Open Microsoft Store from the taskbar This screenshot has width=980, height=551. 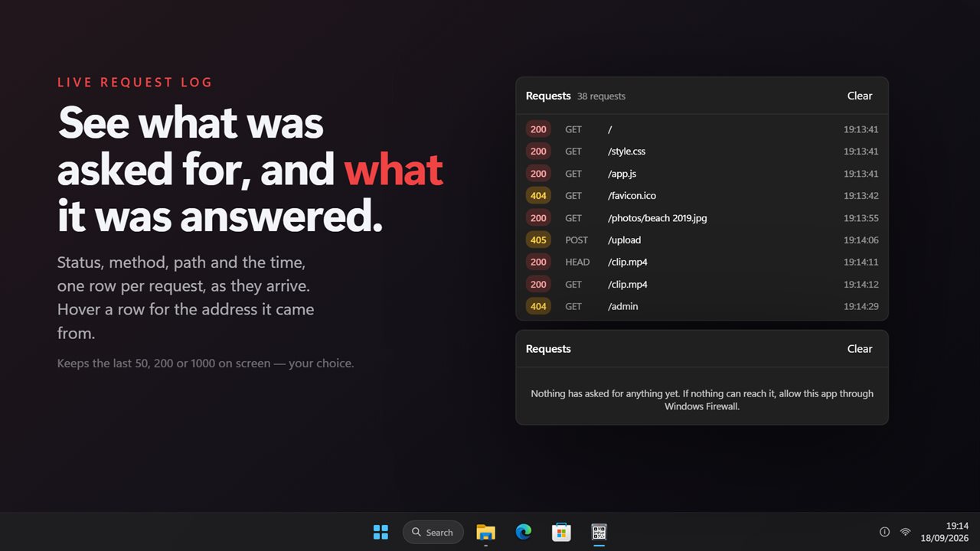(x=561, y=532)
